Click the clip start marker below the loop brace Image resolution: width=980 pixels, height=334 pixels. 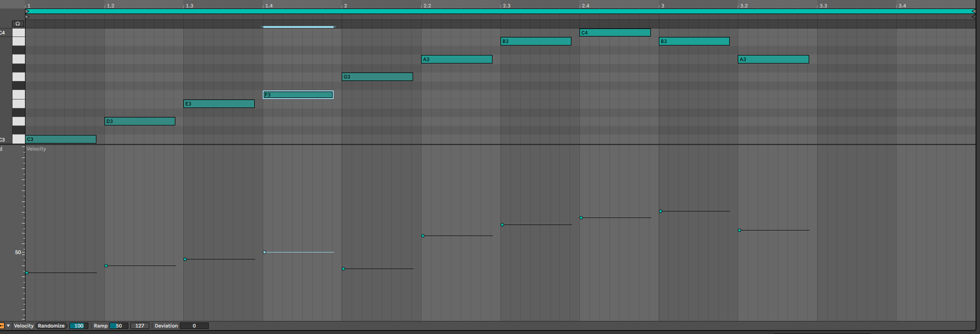[x=27, y=16]
